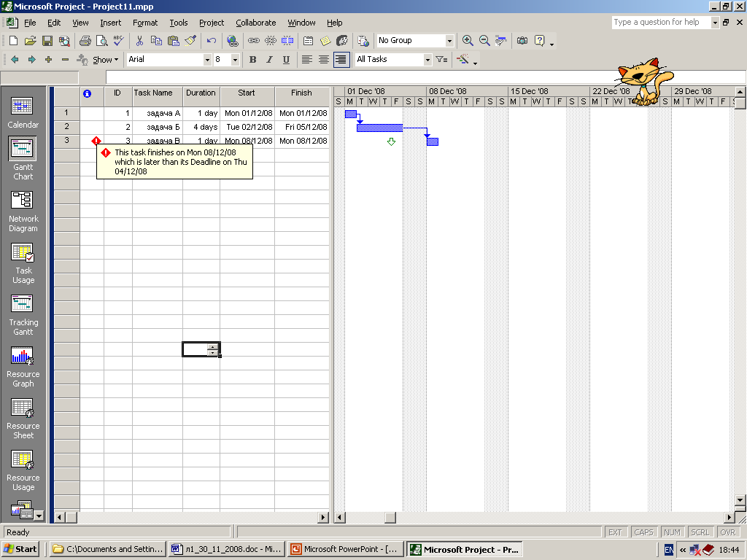Toggle Underline formatting
This screenshot has width=747, height=560.
(286, 60)
